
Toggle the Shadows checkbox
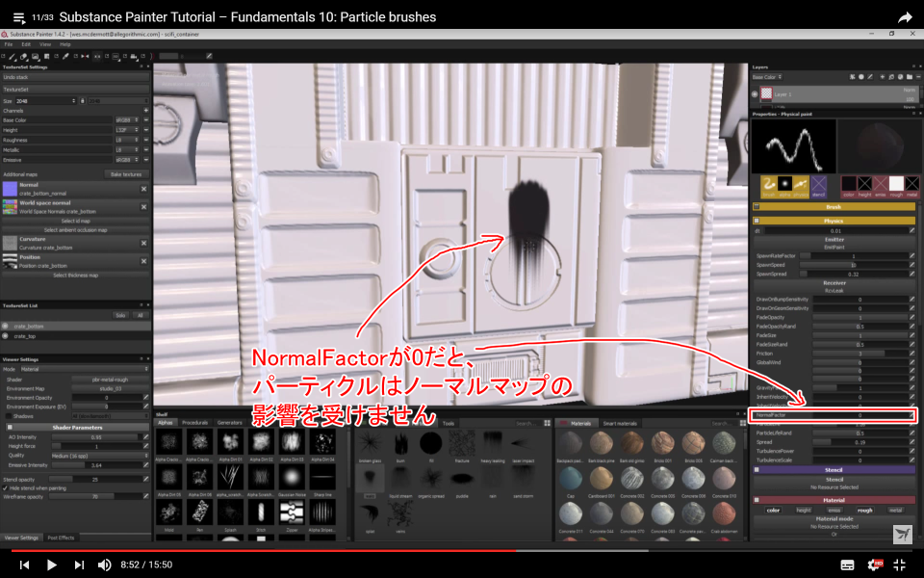point(9,416)
